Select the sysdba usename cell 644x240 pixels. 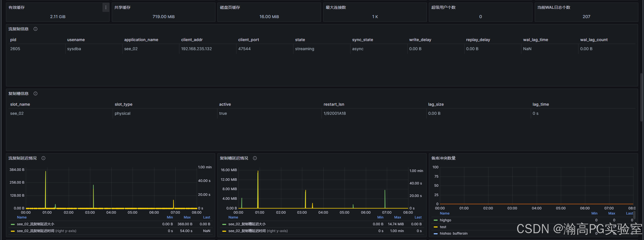(74, 49)
